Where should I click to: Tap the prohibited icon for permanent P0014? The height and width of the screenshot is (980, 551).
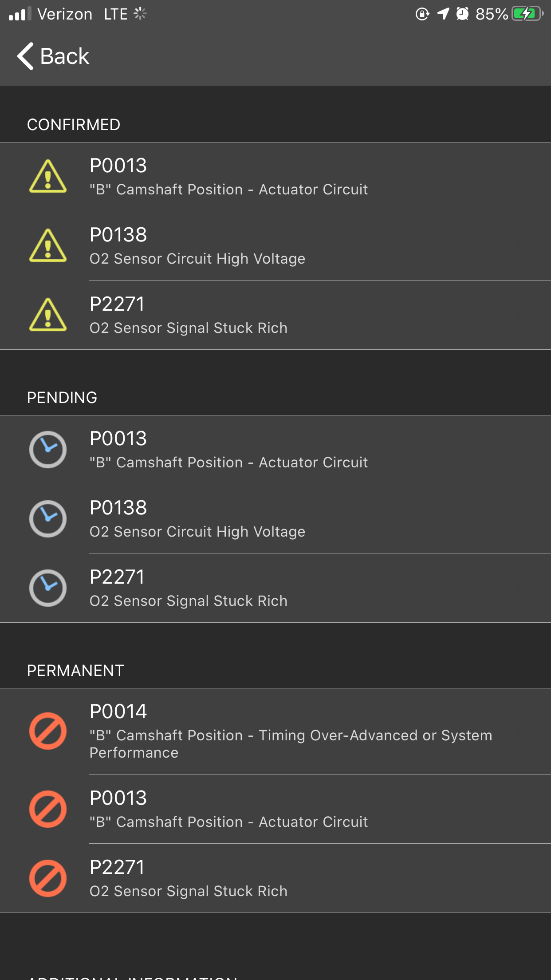pos(48,731)
